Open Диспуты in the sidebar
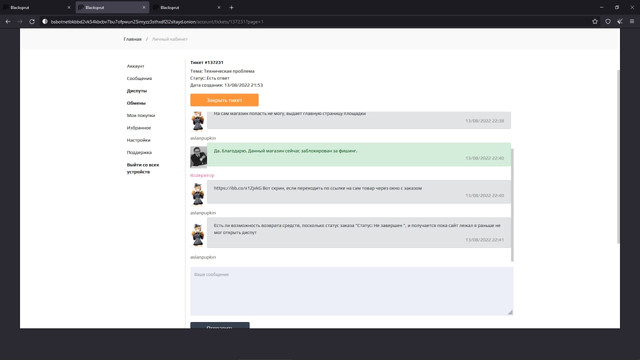Image resolution: width=640 pixels, height=360 pixels. [137, 91]
